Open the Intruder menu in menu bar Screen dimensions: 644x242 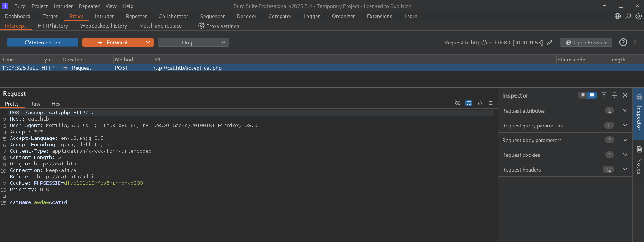pos(63,6)
